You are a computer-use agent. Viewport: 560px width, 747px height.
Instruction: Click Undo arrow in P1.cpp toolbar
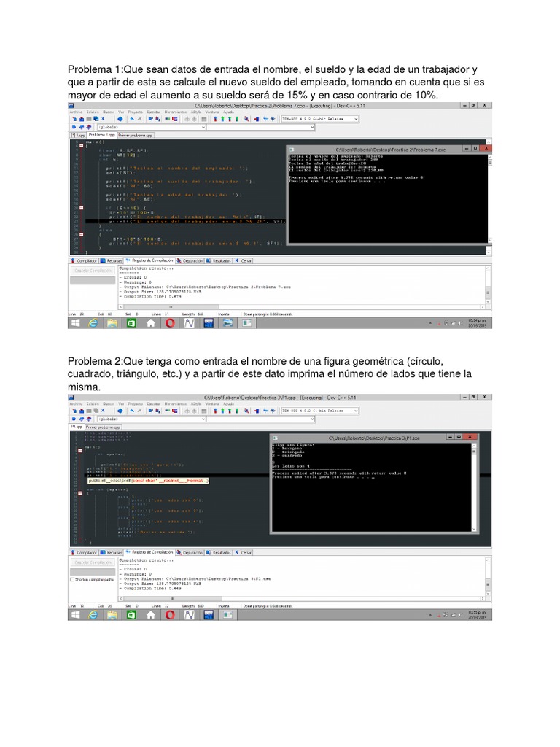(133, 411)
